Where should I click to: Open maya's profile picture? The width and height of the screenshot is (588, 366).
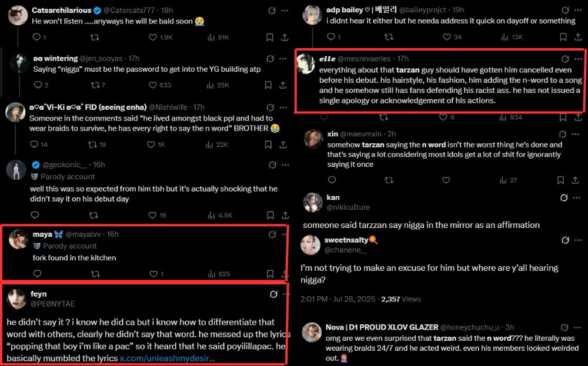(19, 239)
